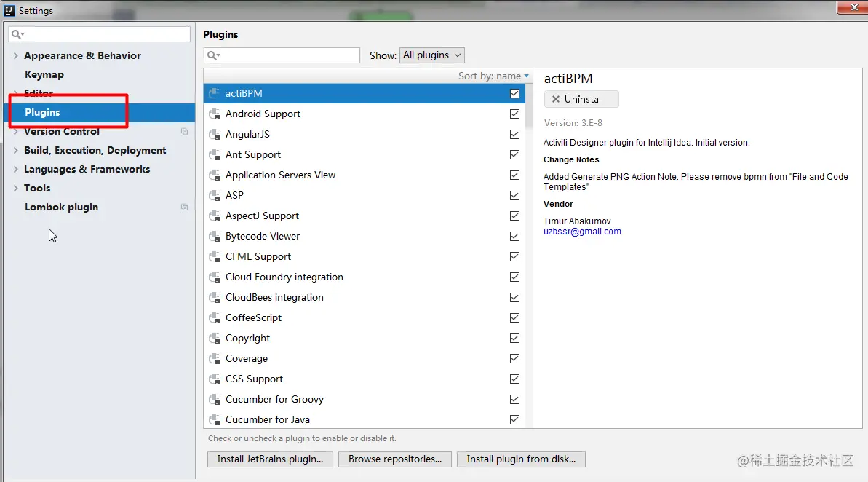Uncheck the Ant Support checkbox
This screenshot has height=482, width=868.
[x=515, y=155]
